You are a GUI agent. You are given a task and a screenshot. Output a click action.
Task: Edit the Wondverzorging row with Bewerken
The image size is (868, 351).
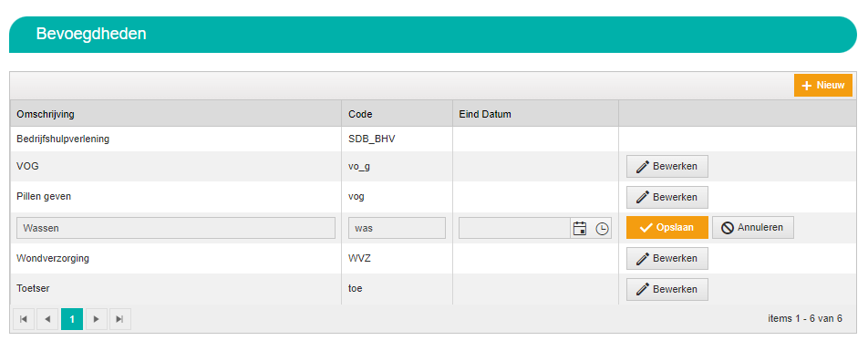pos(667,259)
